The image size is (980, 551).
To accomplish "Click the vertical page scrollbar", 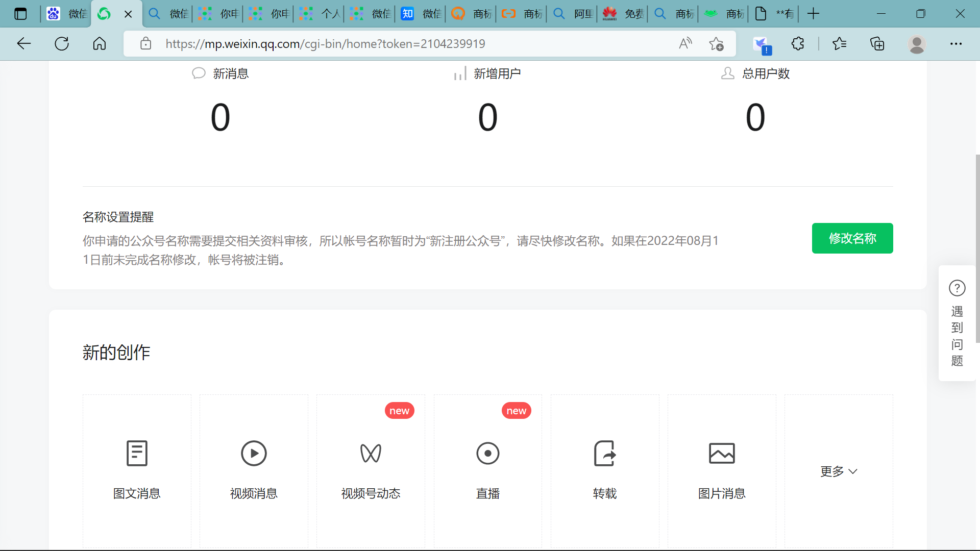I will click(977, 248).
